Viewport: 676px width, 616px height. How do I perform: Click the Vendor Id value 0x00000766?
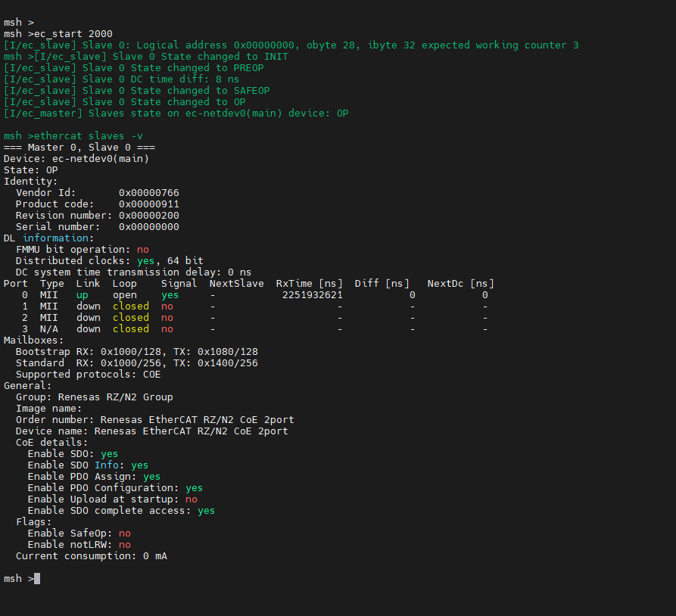(x=148, y=193)
